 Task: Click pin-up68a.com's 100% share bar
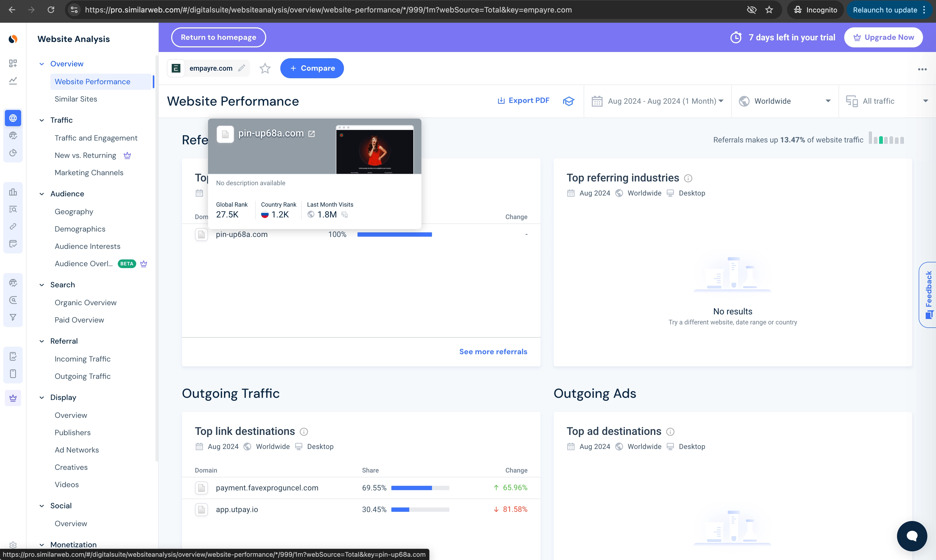pos(394,234)
